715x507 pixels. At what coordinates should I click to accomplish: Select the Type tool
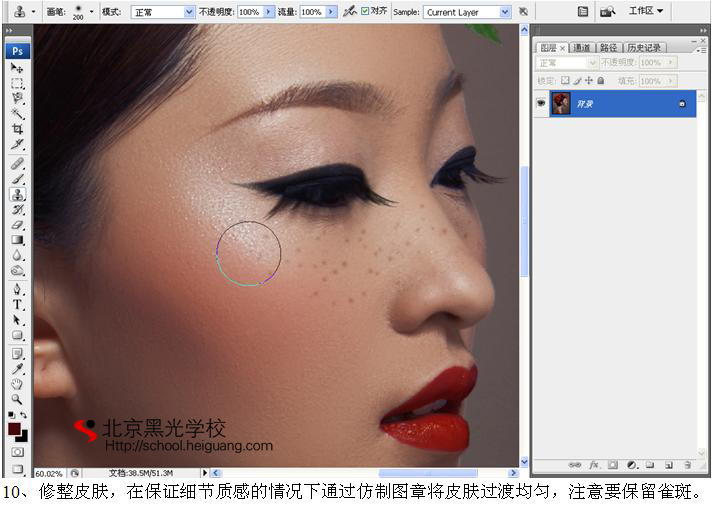coord(17,305)
